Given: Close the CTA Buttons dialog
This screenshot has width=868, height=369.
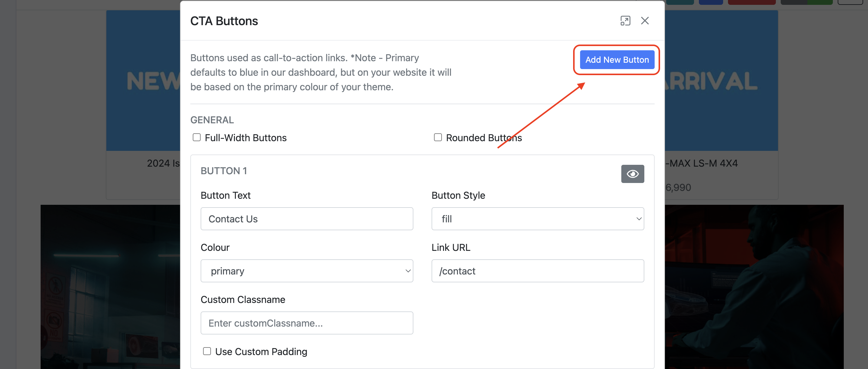Looking at the screenshot, I should coord(645,21).
